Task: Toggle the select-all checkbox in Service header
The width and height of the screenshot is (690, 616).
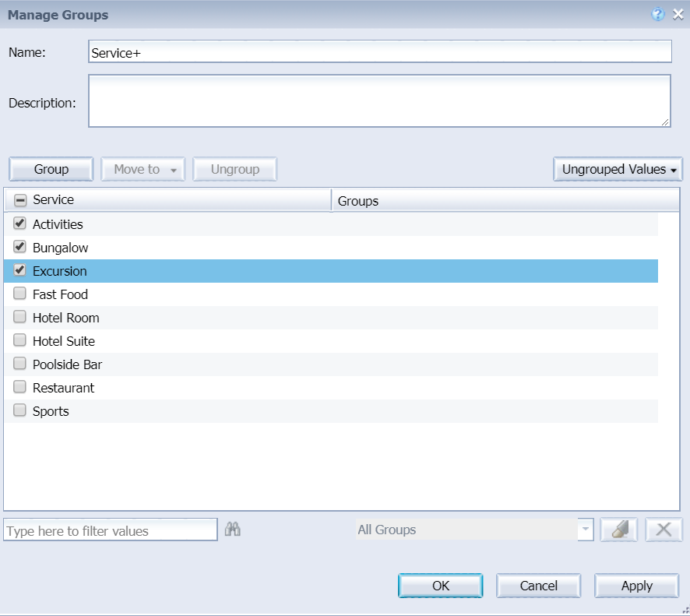Action: tap(20, 200)
